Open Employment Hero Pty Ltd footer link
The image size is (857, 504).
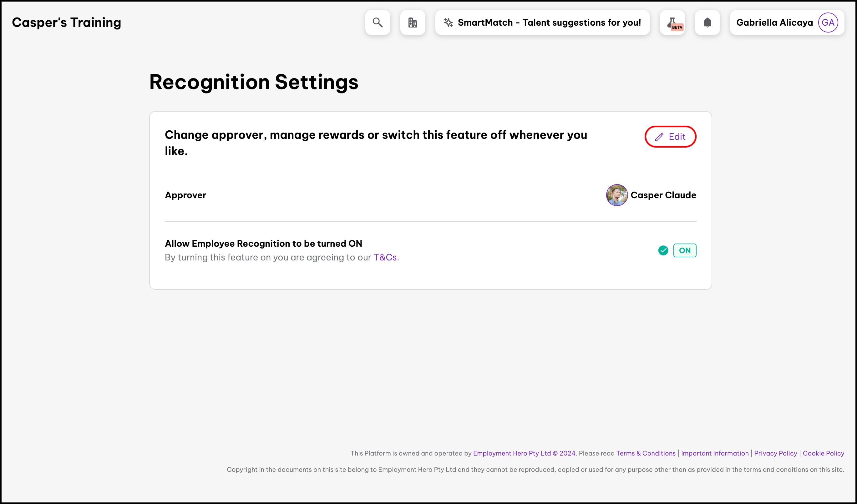(x=524, y=453)
